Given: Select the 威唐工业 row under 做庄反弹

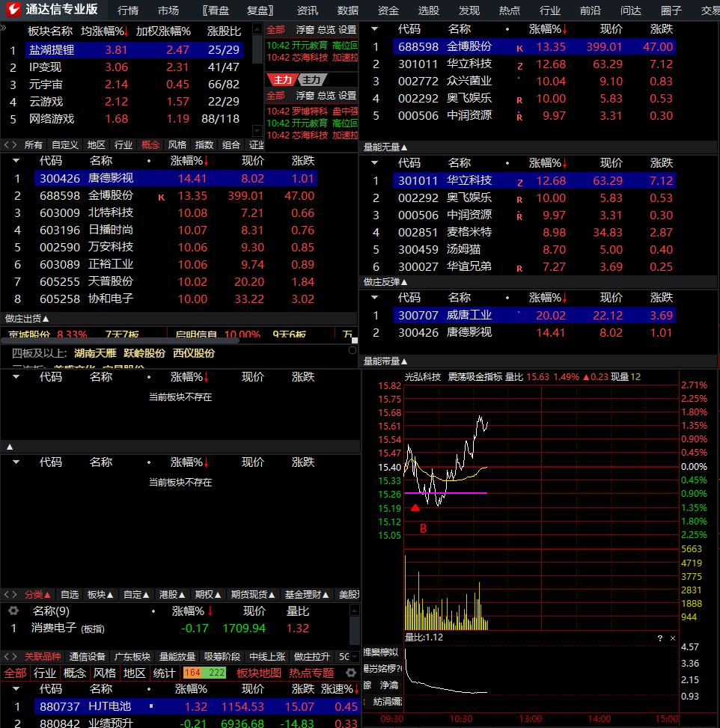Looking at the screenshot, I should pyautogui.click(x=534, y=315).
